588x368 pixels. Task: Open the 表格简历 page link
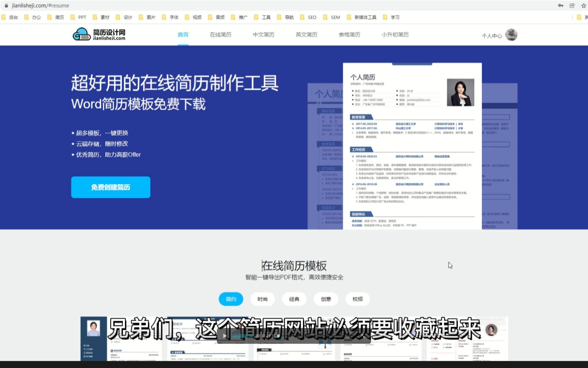click(x=349, y=34)
